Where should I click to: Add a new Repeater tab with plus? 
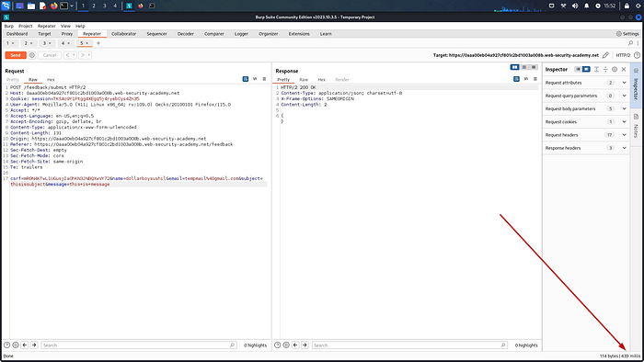tap(98, 43)
